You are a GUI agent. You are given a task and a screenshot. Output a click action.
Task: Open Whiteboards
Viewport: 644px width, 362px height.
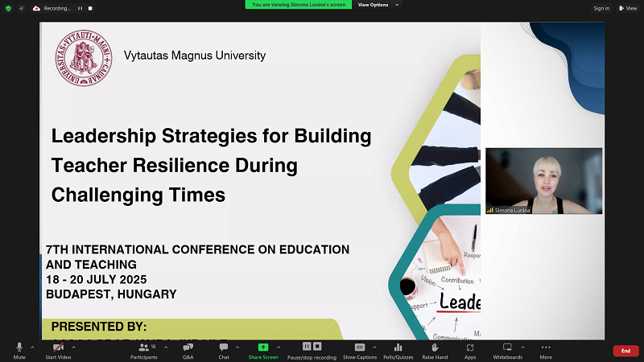[507, 348]
